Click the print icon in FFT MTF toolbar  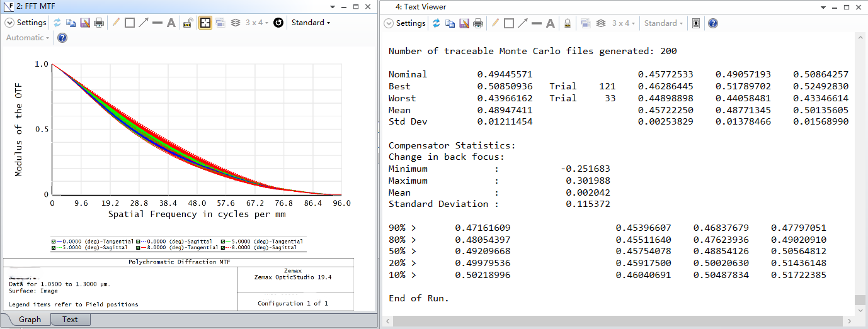tap(99, 23)
